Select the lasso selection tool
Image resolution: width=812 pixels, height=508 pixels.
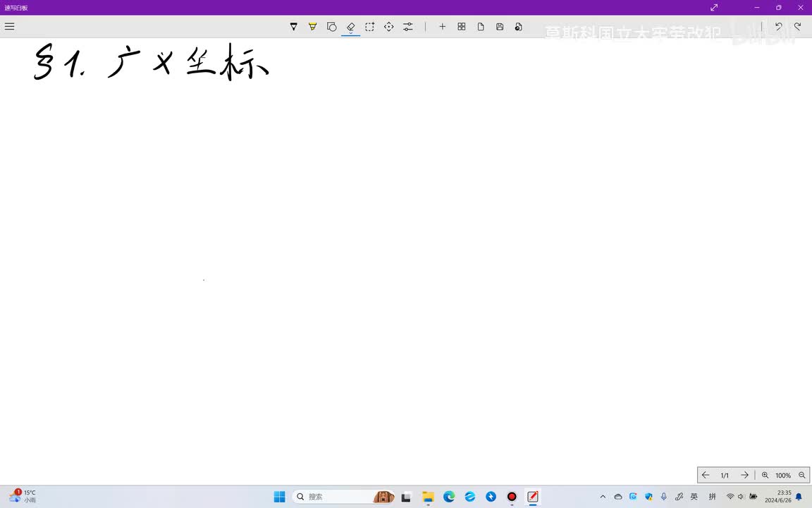pyautogui.click(x=370, y=26)
